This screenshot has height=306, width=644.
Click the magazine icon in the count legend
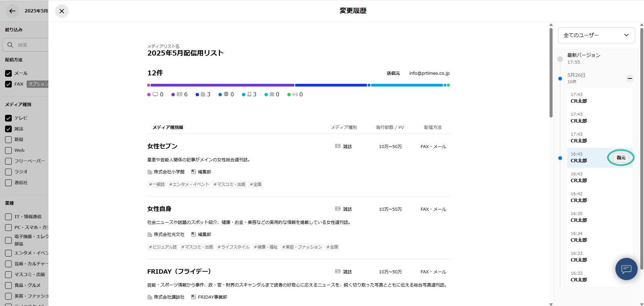pos(179,94)
